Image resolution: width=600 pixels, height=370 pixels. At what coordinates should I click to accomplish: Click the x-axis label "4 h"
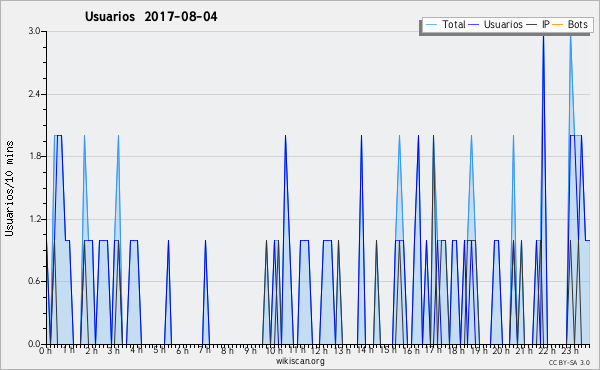tap(136, 350)
